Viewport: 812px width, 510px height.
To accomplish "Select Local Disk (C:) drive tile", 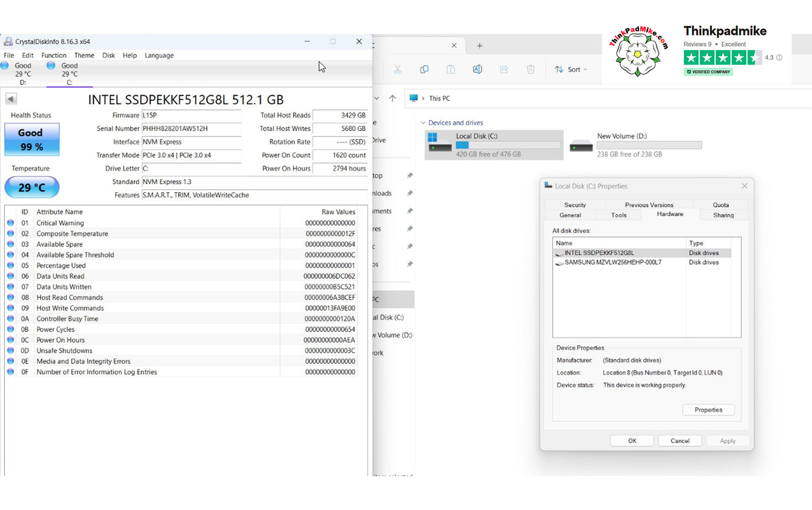I will point(494,145).
